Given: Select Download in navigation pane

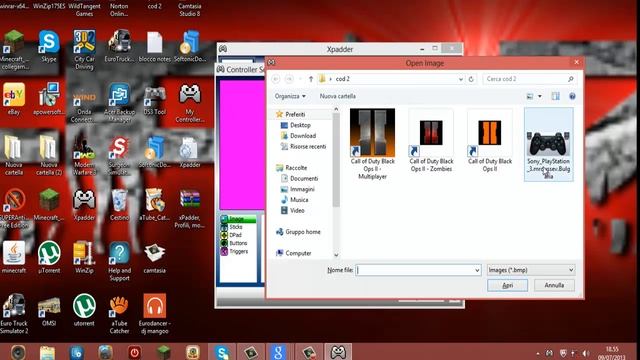Looking at the screenshot, I should (x=303, y=136).
